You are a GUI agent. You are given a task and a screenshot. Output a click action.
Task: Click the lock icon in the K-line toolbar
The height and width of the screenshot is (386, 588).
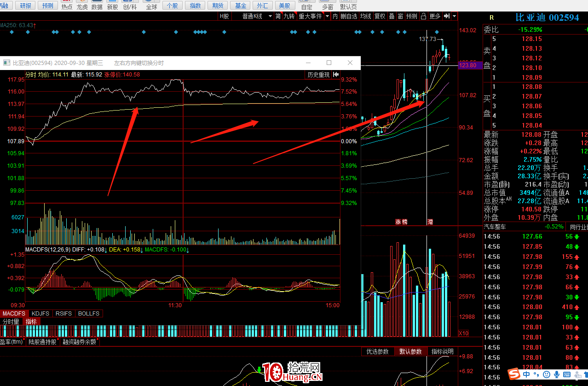click(x=424, y=16)
